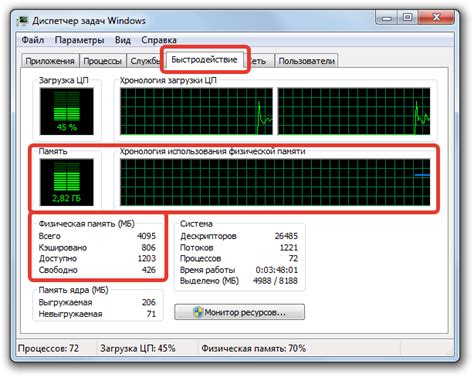The width and height of the screenshot is (474, 377).
Task: Open the Параметры menu
Action: 79,40
